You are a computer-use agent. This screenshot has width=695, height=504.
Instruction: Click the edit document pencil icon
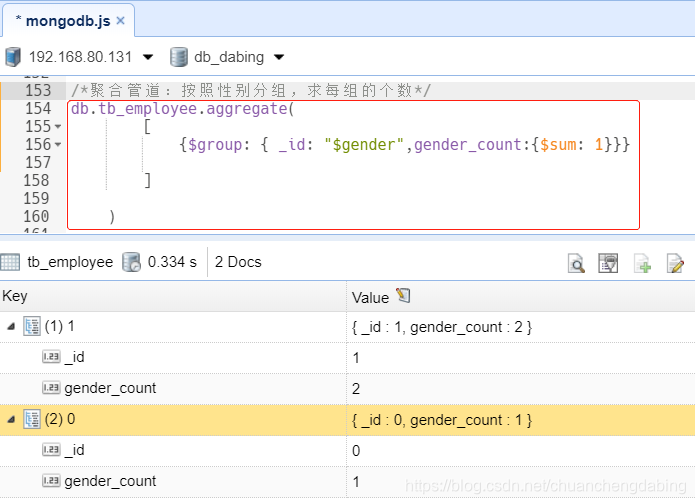[x=675, y=263]
